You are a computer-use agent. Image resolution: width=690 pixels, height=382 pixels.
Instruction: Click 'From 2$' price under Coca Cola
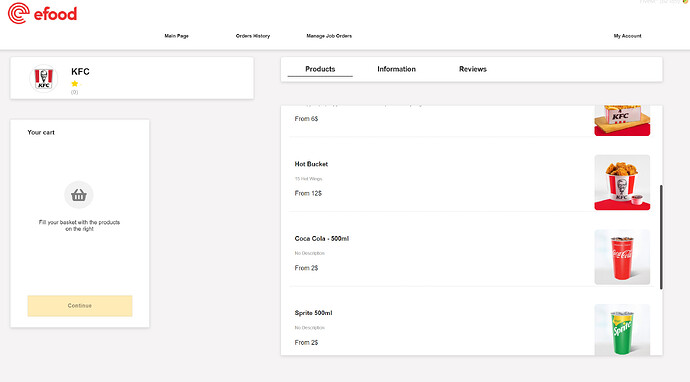tap(306, 268)
